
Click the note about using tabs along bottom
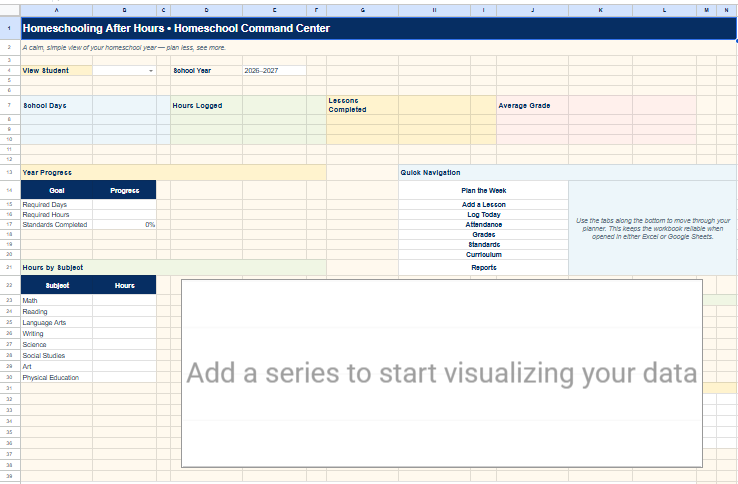(x=652, y=228)
